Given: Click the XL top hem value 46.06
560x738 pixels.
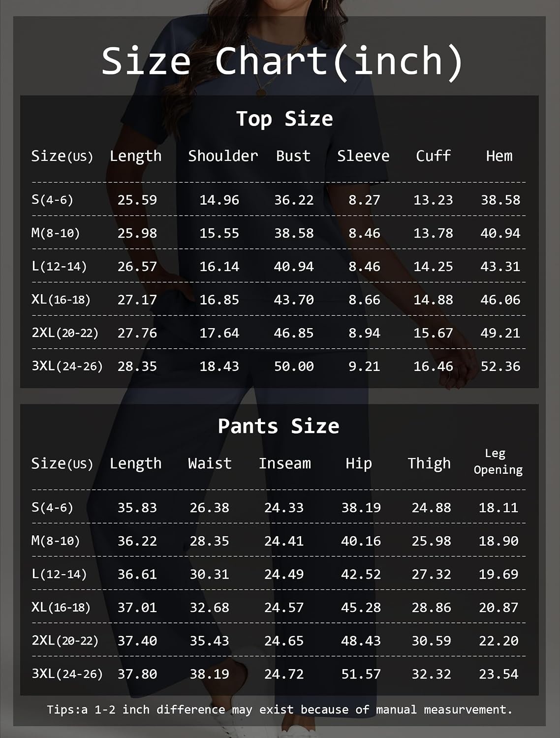Looking at the screenshot, I should (500, 300).
